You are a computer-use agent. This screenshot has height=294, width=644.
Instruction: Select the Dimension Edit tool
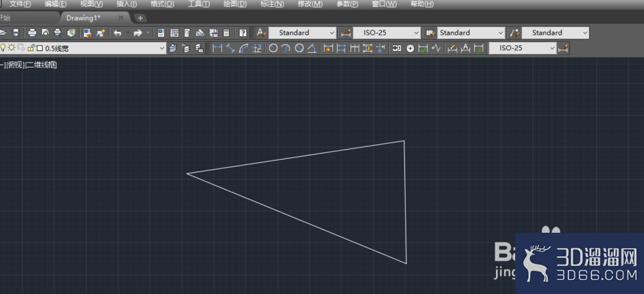(452, 48)
